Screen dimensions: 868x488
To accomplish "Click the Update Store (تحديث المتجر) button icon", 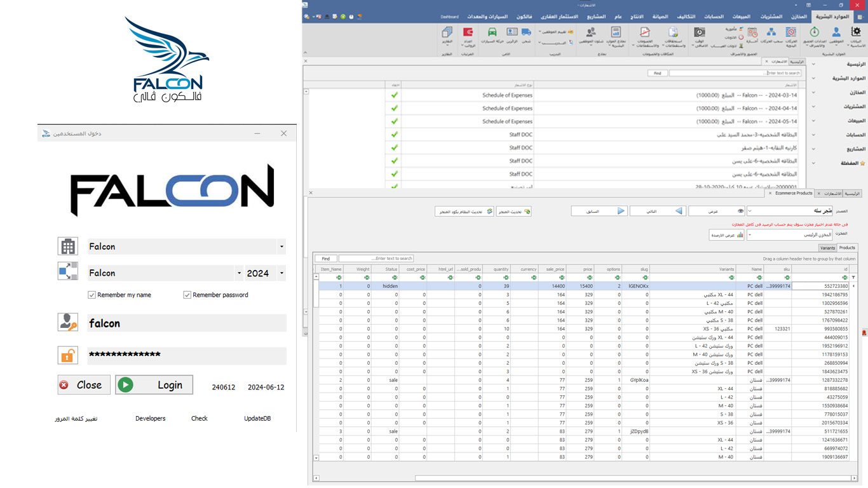I will (526, 211).
